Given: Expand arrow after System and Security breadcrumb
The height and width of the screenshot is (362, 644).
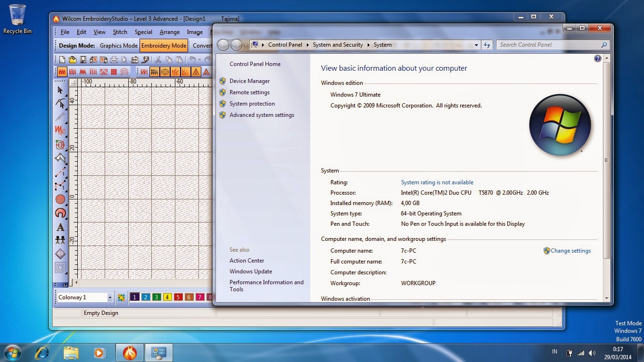Looking at the screenshot, I should [x=368, y=45].
